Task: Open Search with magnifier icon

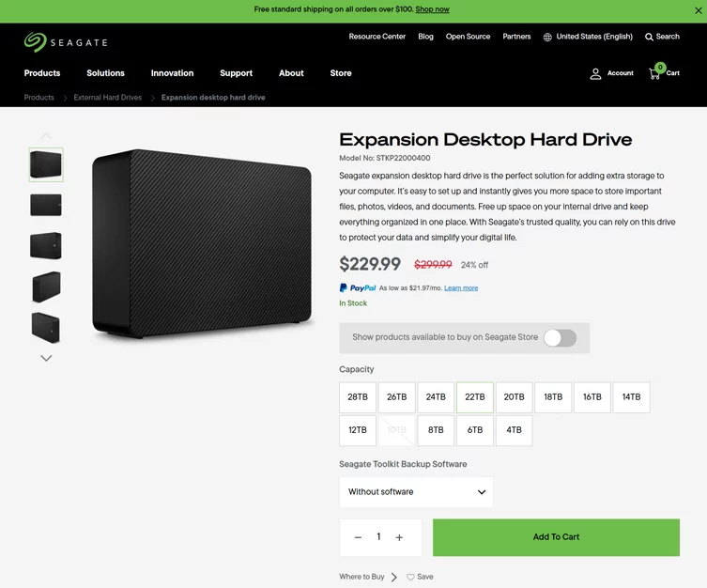Action: click(649, 37)
